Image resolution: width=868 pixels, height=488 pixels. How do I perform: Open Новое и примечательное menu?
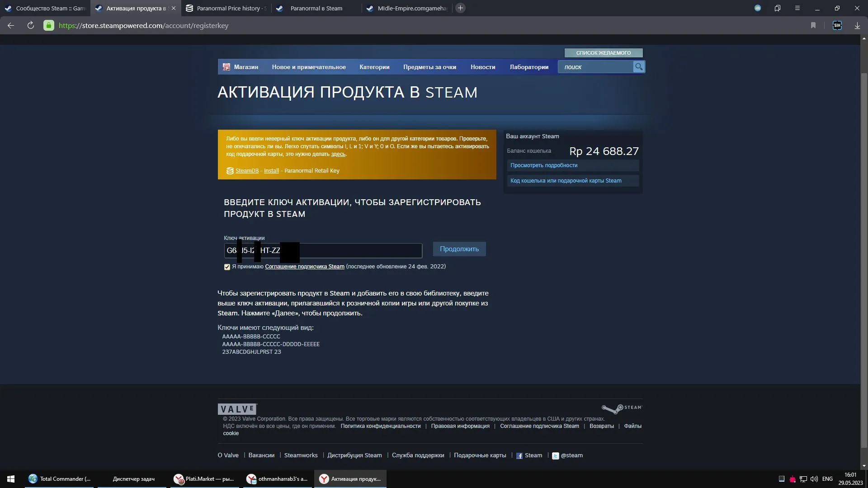(x=309, y=67)
